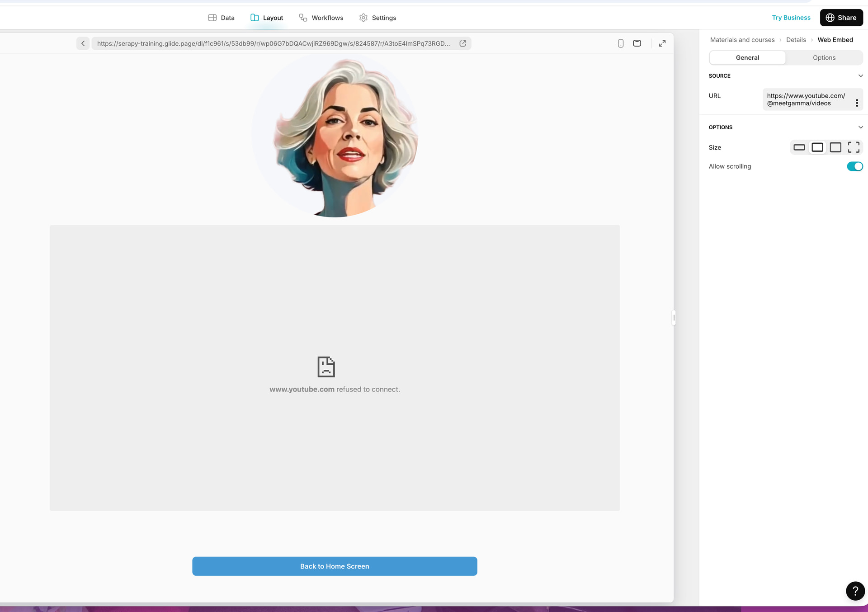Open the Workflows tab

point(321,18)
